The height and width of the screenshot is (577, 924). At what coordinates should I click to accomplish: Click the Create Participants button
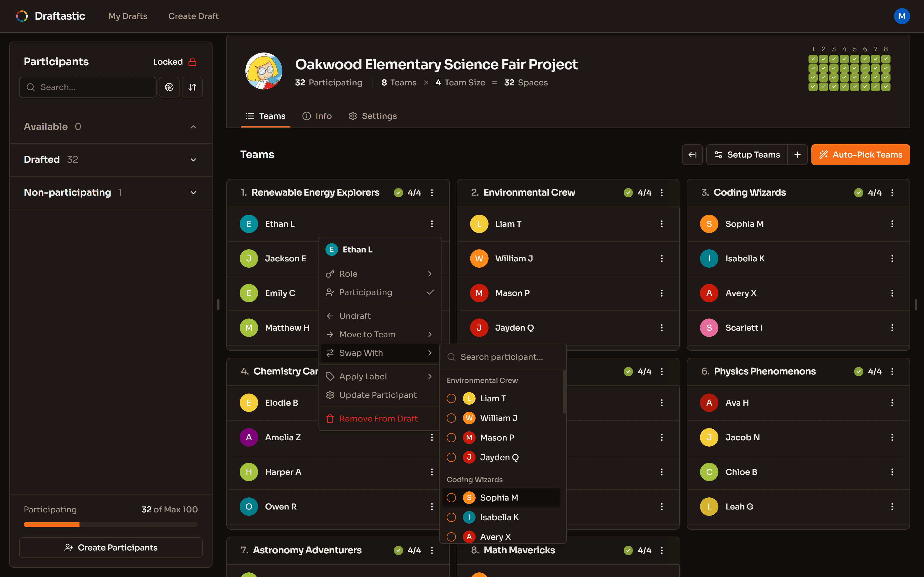[x=111, y=548]
